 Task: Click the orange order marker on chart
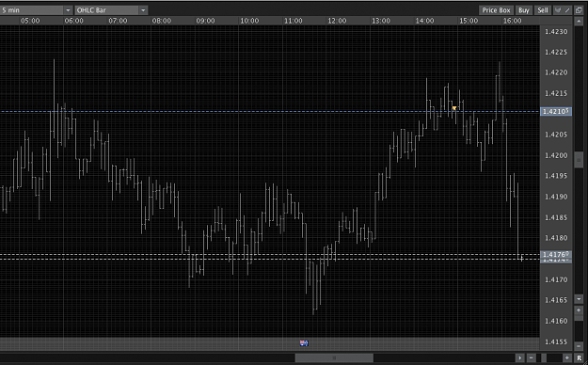pos(454,109)
